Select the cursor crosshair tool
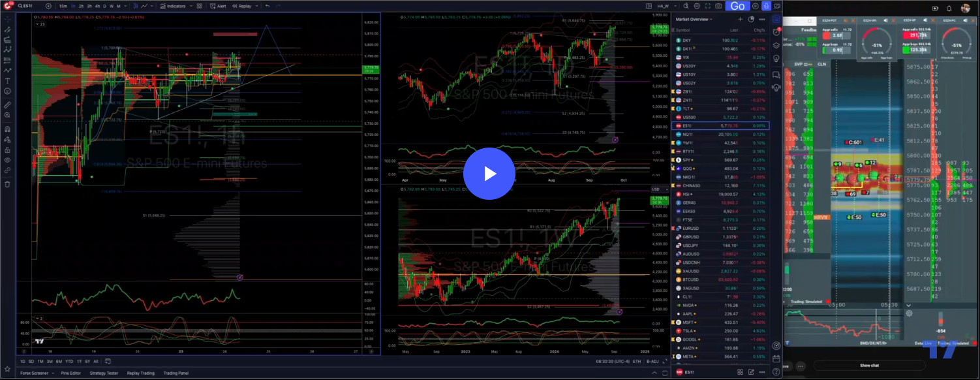The image size is (980, 380). [x=7, y=19]
